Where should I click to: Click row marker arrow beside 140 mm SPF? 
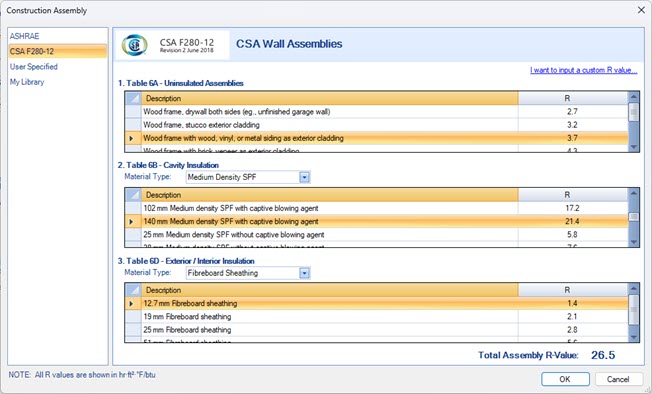click(x=132, y=222)
